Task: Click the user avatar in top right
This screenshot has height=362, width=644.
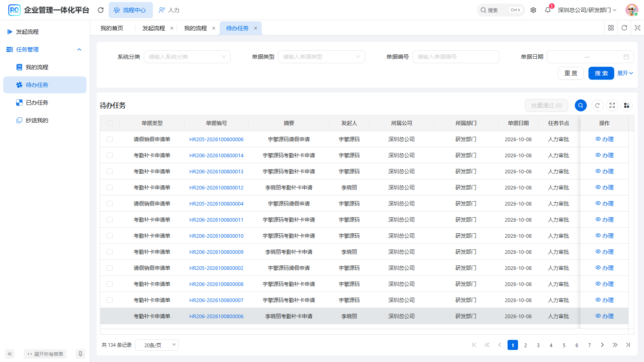Action: [632, 10]
